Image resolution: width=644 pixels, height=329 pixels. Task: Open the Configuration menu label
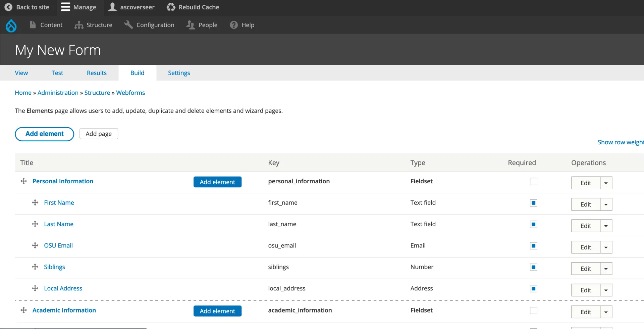tap(155, 25)
